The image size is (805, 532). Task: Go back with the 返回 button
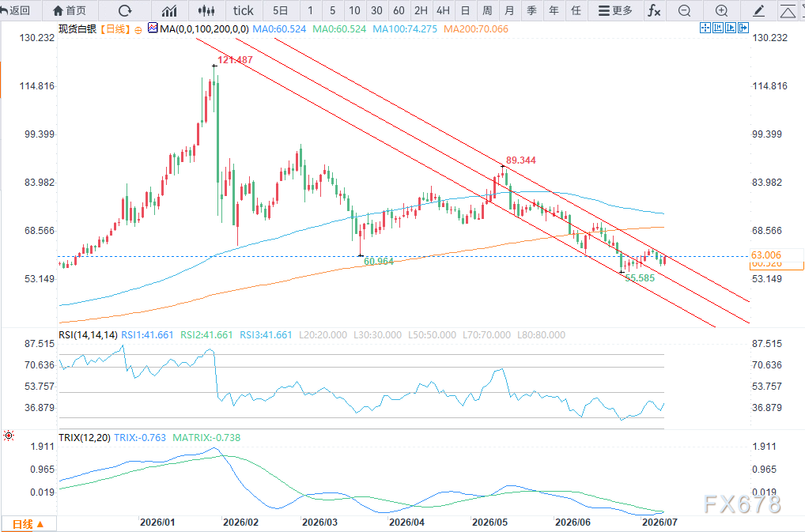click(15, 10)
